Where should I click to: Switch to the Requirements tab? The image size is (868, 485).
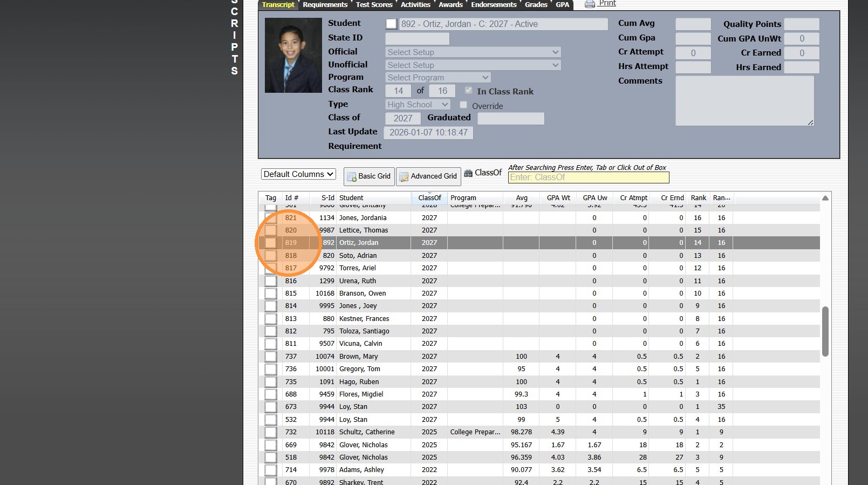[x=325, y=5]
